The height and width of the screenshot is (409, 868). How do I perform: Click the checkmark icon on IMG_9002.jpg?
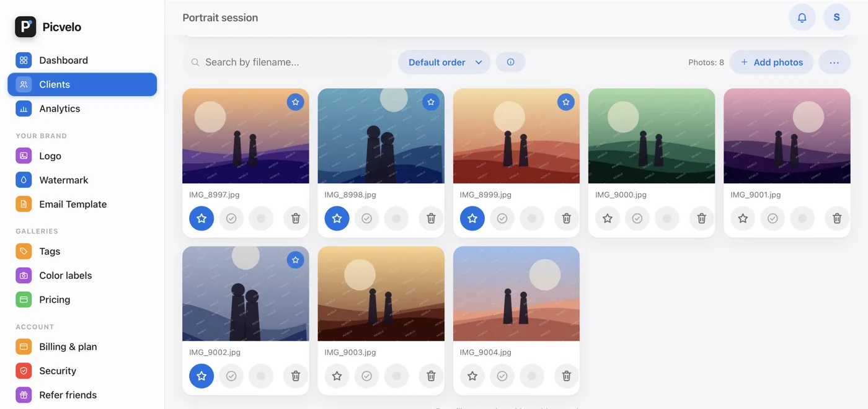tap(231, 376)
